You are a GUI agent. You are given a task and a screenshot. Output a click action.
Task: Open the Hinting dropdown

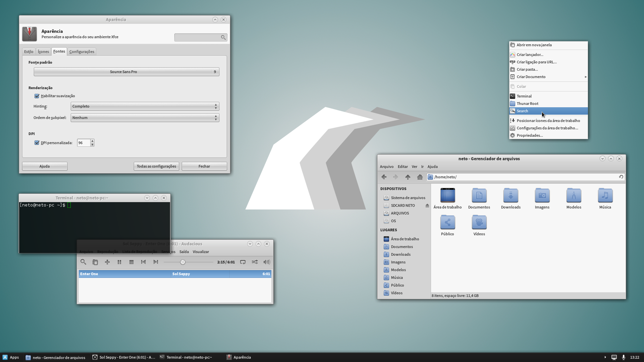(145, 106)
